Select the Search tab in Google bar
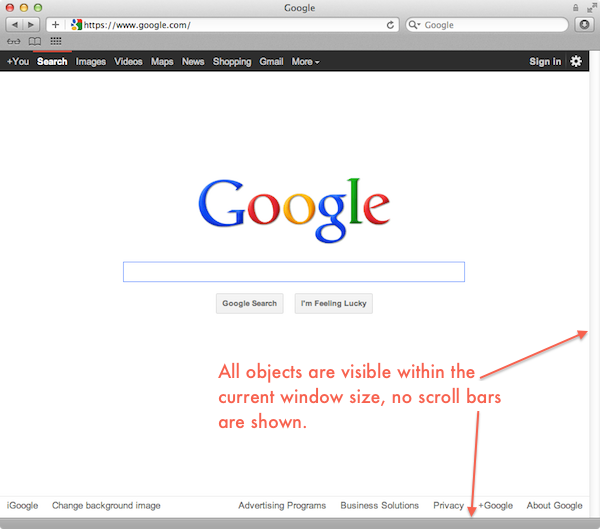 pyautogui.click(x=52, y=62)
